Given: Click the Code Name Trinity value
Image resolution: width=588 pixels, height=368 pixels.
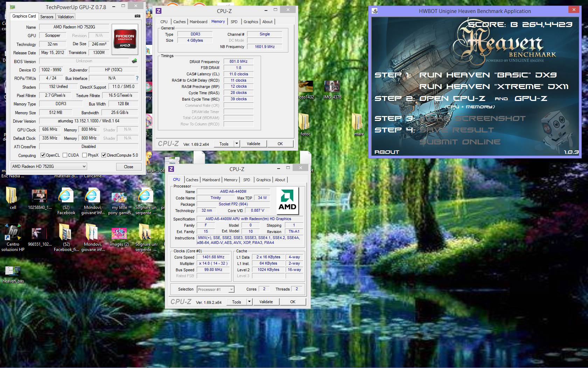Looking at the screenshot, I should click(216, 198).
